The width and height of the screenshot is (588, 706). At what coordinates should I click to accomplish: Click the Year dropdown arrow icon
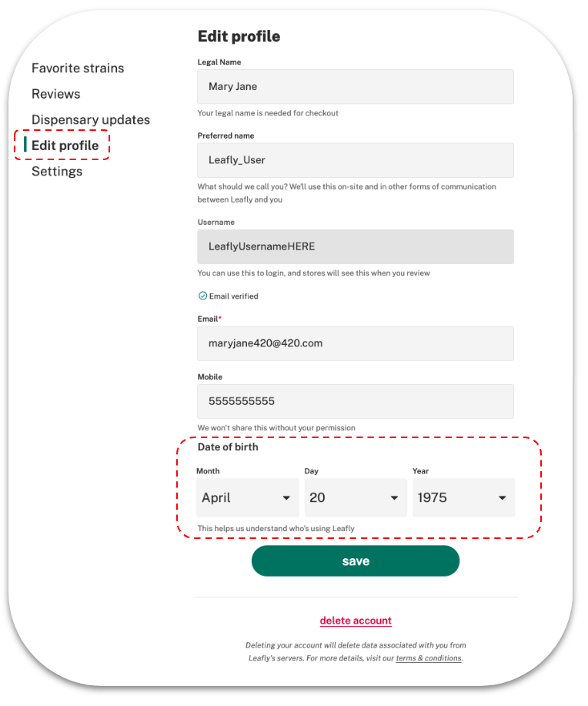point(503,498)
